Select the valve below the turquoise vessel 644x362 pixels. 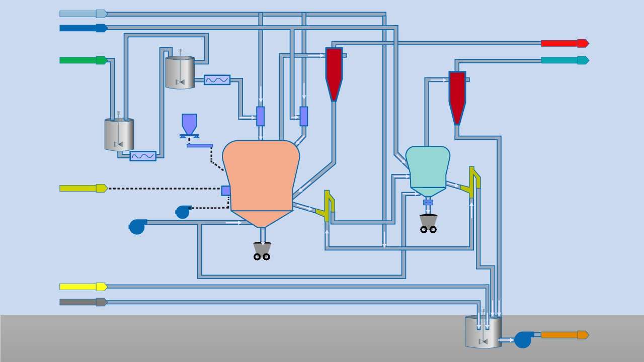428,202
